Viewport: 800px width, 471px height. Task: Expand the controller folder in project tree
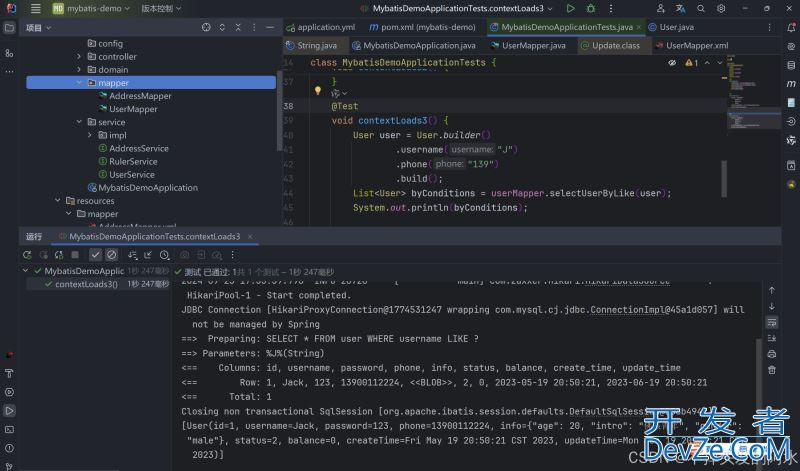click(x=79, y=57)
